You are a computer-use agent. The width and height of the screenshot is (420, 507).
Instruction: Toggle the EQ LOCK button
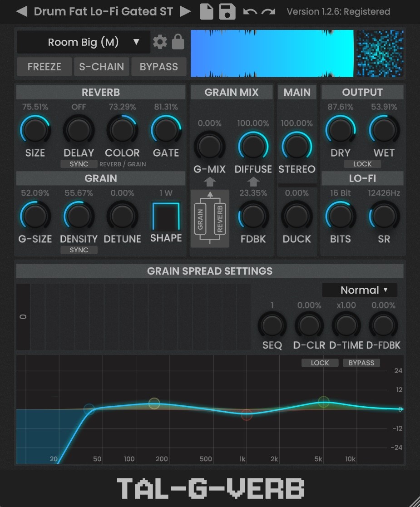[320, 363]
